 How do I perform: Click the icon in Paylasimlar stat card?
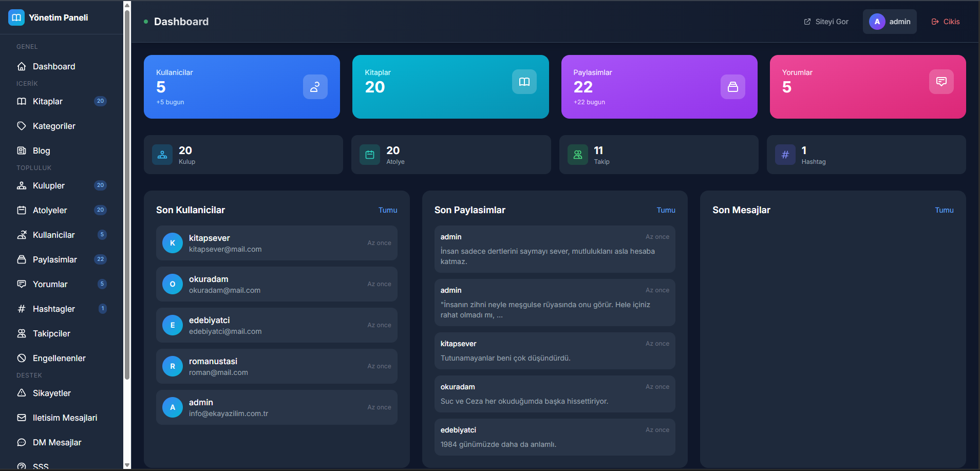[x=732, y=87]
